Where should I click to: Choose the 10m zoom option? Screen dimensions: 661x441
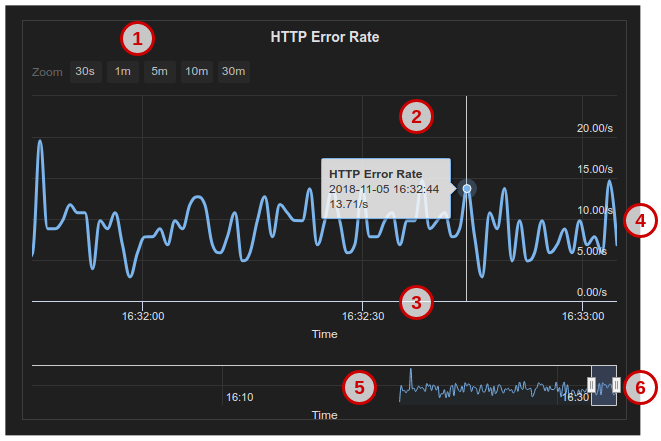(x=196, y=71)
